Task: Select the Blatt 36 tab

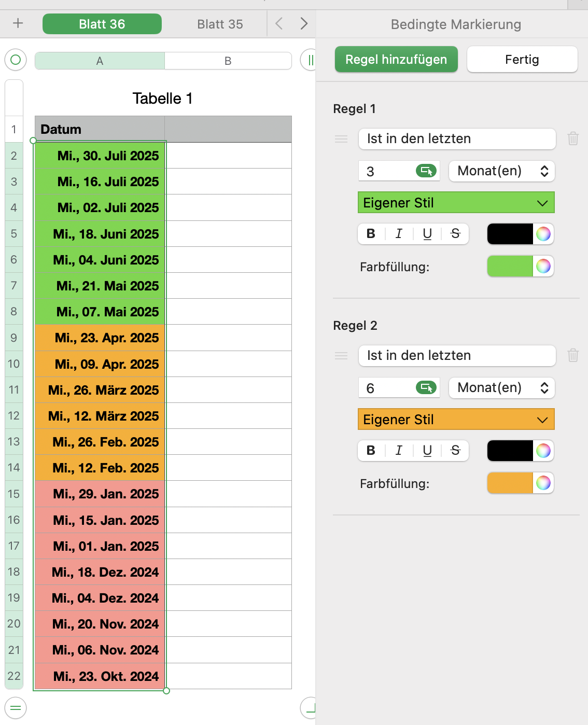Action: (x=102, y=24)
